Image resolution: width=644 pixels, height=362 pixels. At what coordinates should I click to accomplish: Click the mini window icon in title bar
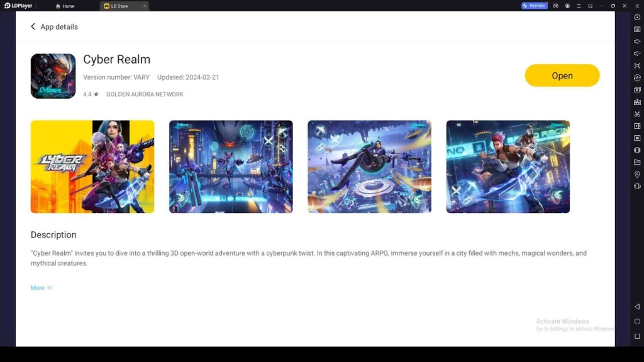click(590, 6)
